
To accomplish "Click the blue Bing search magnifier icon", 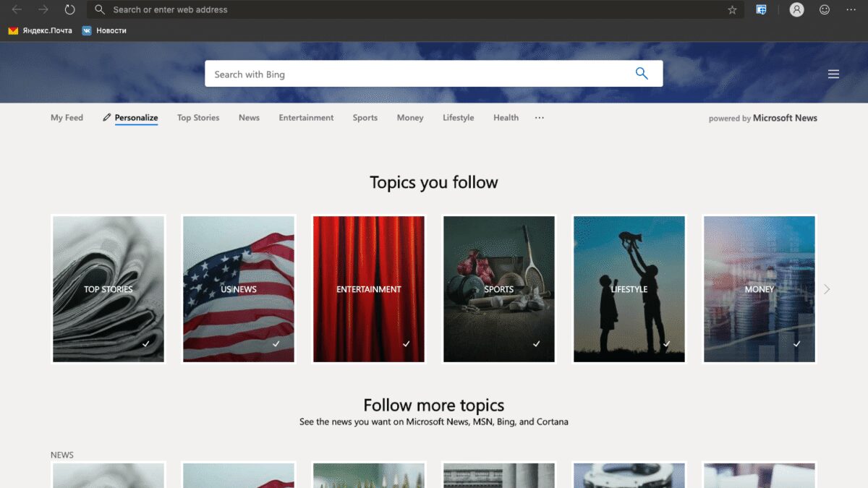I will (642, 74).
